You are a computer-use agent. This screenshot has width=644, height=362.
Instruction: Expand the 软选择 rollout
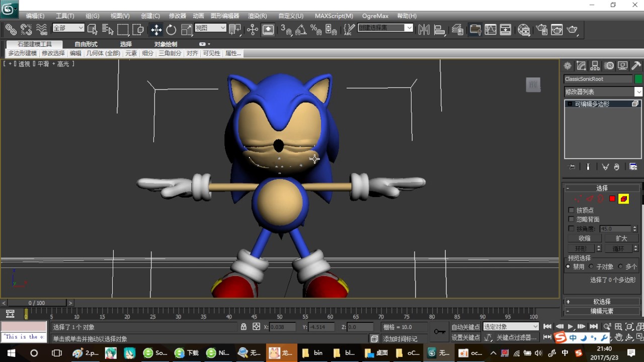click(x=602, y=302)
